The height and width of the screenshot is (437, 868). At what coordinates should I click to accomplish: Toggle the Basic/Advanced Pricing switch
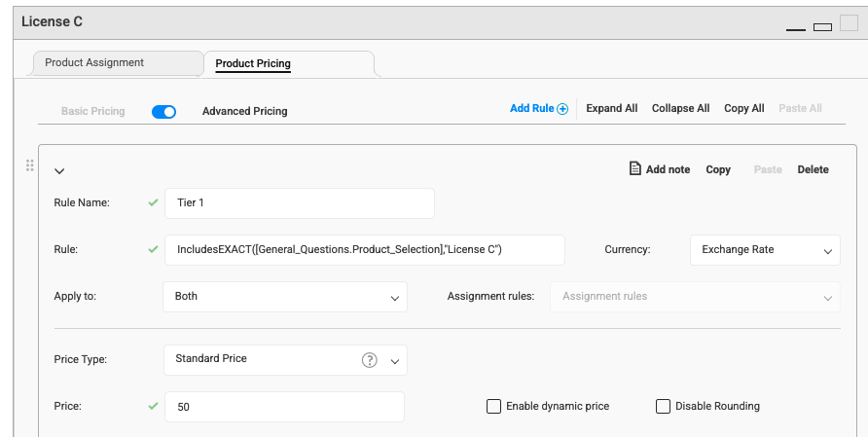[x=163, y=112]
